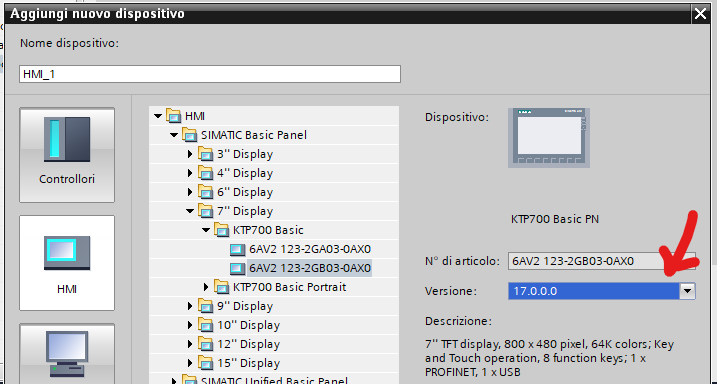Click the KTP700 Basic Portrait folder icon
The image size is (717, 384).
click(222, 287)
